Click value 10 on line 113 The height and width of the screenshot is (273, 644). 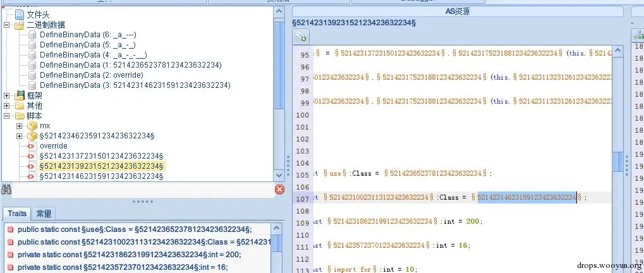point(410,270)
